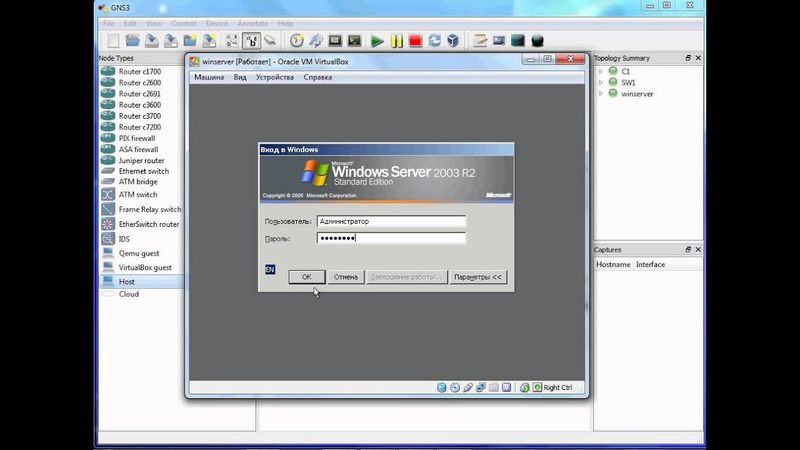Screen dimensions: 800x450
Task: Click the console terminal icon with green prompt
Action: coord(354,41)
